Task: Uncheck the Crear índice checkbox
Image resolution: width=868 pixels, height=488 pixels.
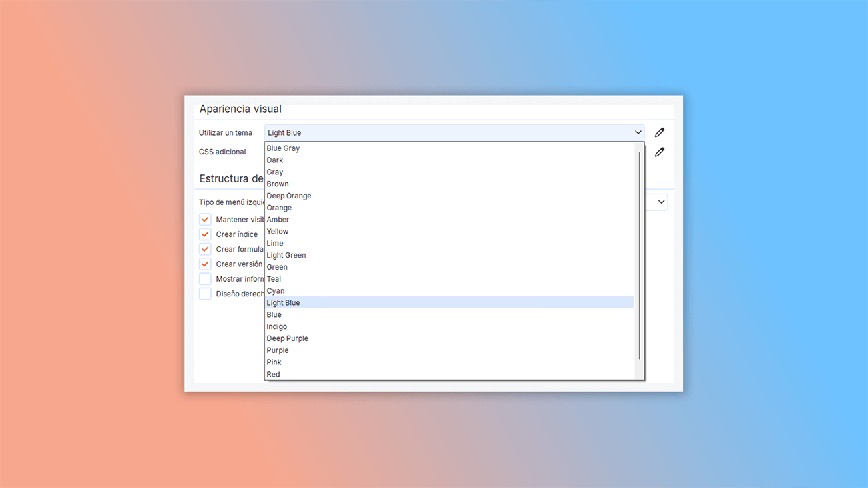Action: pos(205,234)
